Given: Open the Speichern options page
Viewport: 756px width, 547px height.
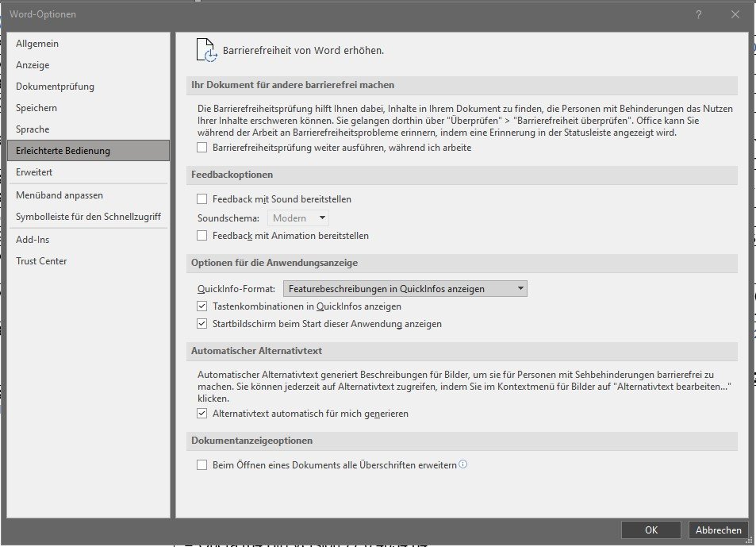Looking at the screenshot, I should [88, 107].
